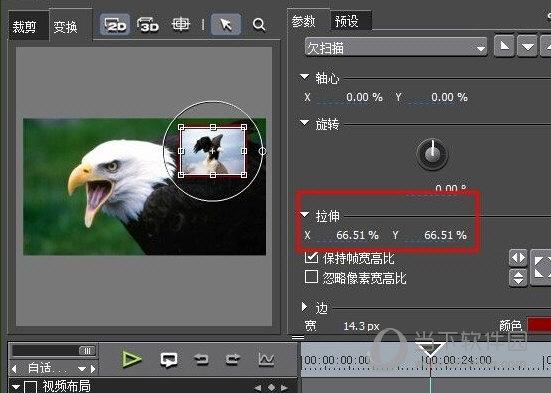Click the redo icon
Viewport: 551px width, 393px height.
click(x=233, y=360)
